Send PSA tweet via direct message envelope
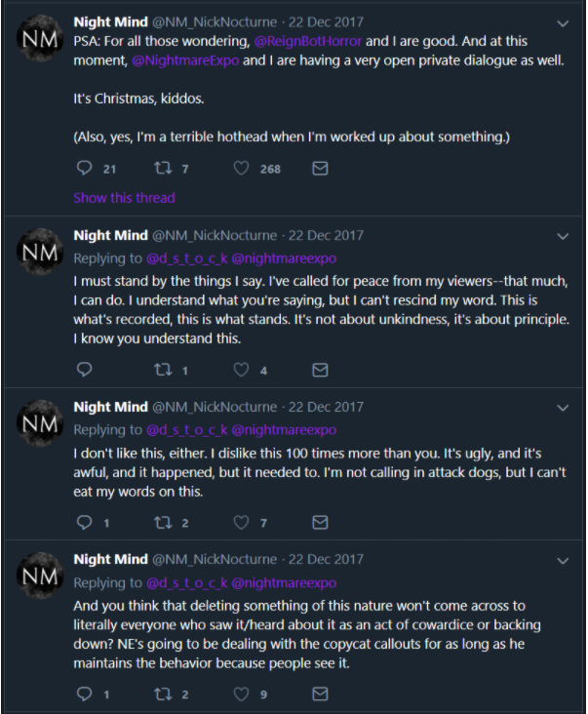Screen dimensions: 588x714 coord(320,169)
